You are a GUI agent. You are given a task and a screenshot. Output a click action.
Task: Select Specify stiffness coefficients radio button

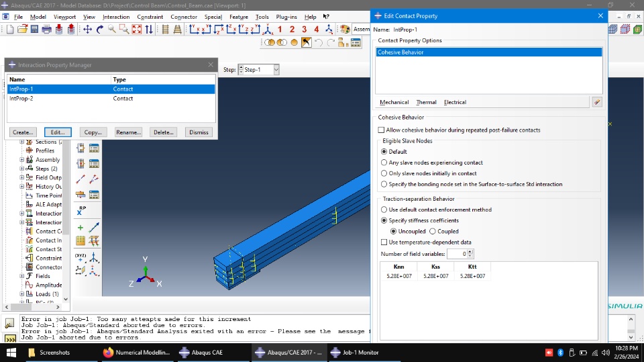[384, 220]
